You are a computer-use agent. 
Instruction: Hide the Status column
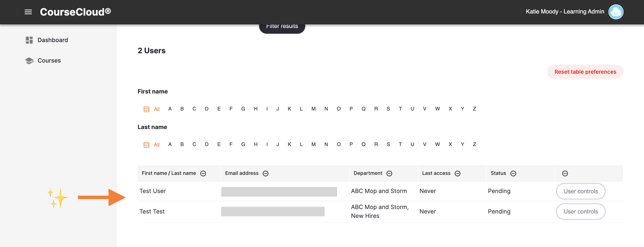click(x=513, y=173)
